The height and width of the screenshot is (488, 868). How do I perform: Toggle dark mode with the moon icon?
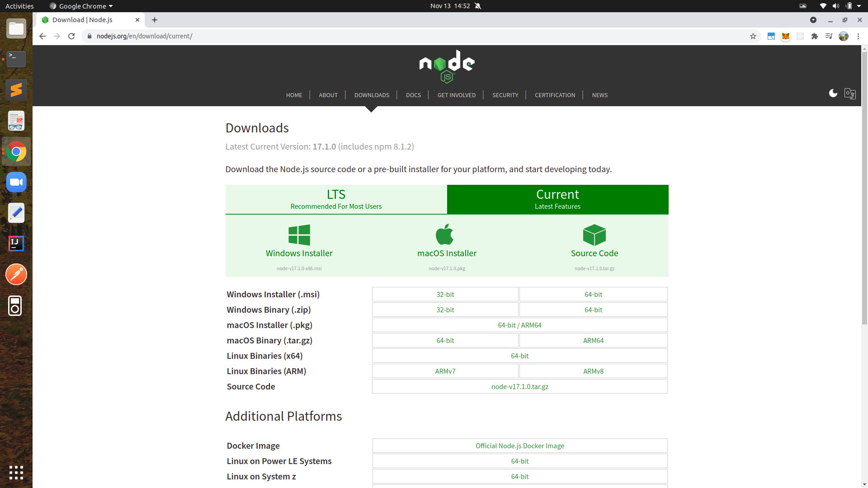(834, 93)
